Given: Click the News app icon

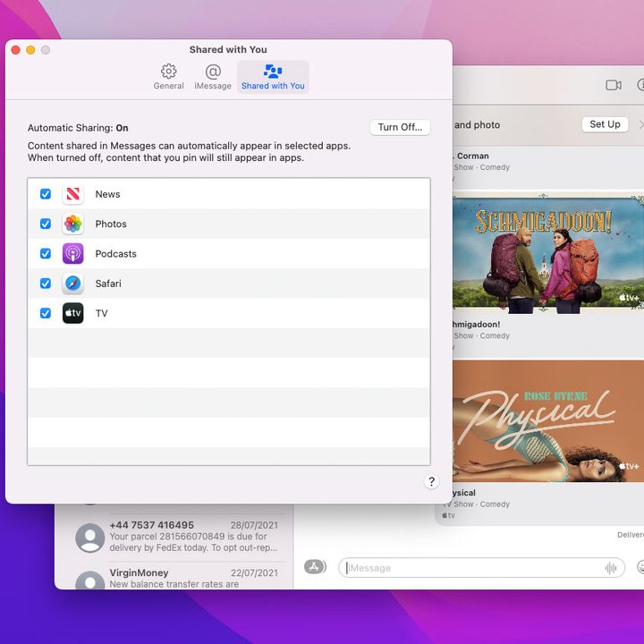Looking at the screenshot, I should coord(72,194).
